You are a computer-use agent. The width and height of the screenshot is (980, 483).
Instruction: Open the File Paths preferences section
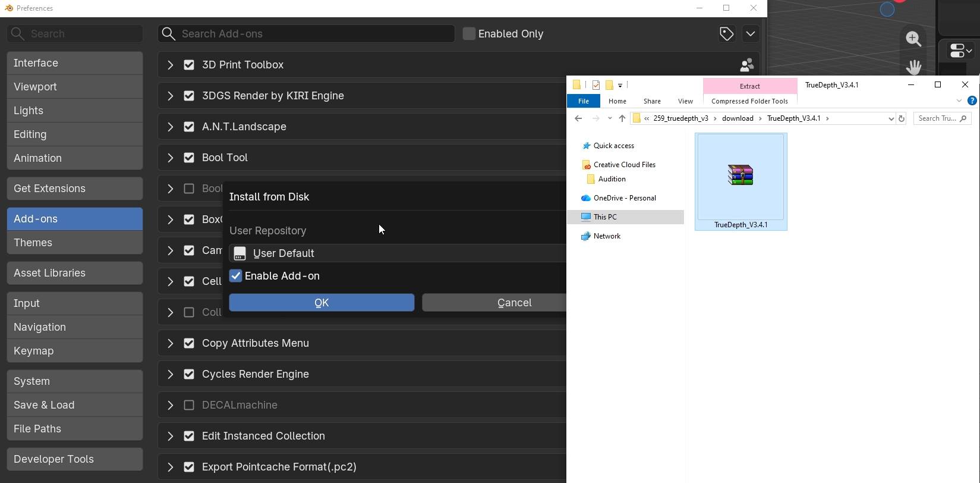tap(75, 429)
